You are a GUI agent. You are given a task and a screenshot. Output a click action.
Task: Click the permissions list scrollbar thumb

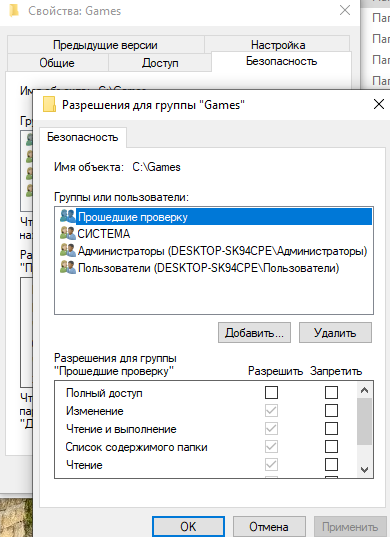coord(364,421)
